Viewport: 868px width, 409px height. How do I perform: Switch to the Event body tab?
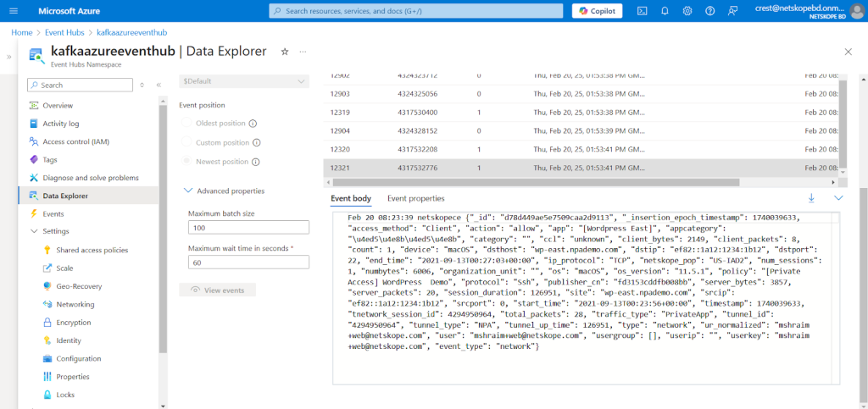tap(351, 198)
